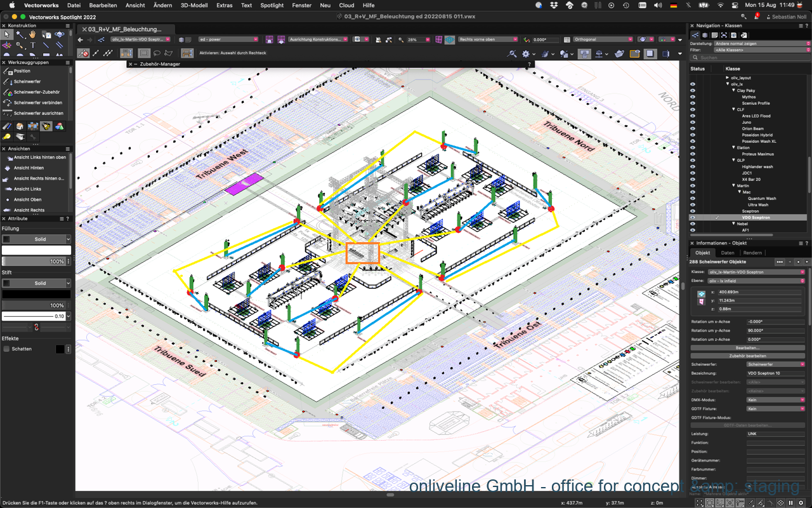Open the building shell tool set icon
Screen dimensions: 812x508
20,126
